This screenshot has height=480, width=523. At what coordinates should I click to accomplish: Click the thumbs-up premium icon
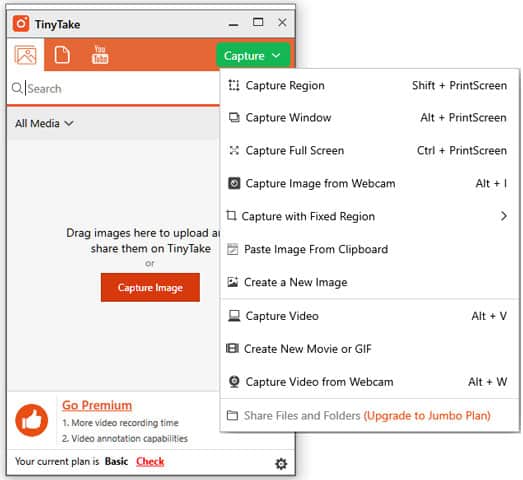(x=32, y=420)
